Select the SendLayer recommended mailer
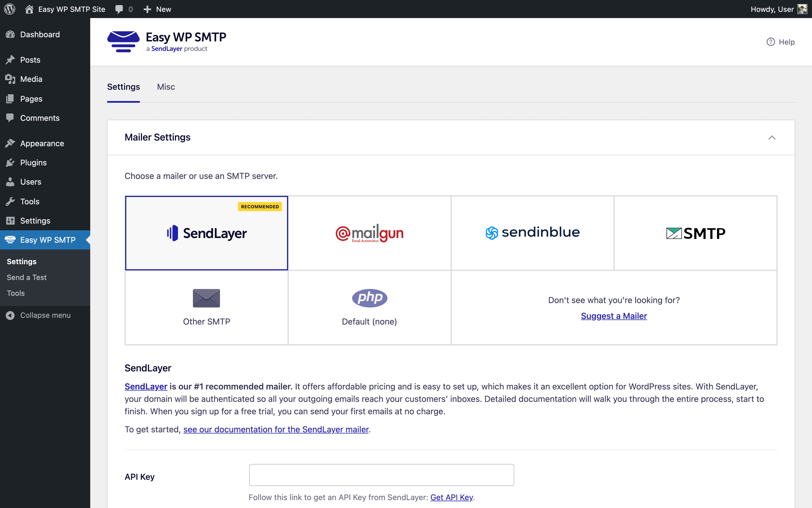This screenshot has height=508, width=812. [x=207, y=233]
